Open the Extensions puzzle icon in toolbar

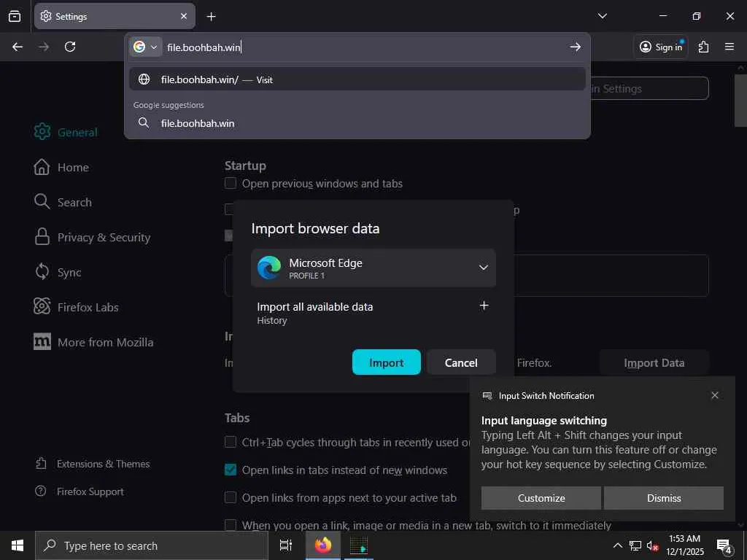[x=703, y=47]
